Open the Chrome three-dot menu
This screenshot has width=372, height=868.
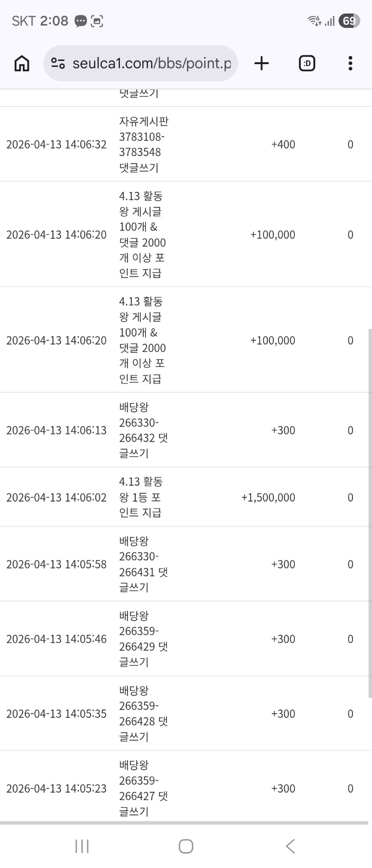[x=350, y=63]
